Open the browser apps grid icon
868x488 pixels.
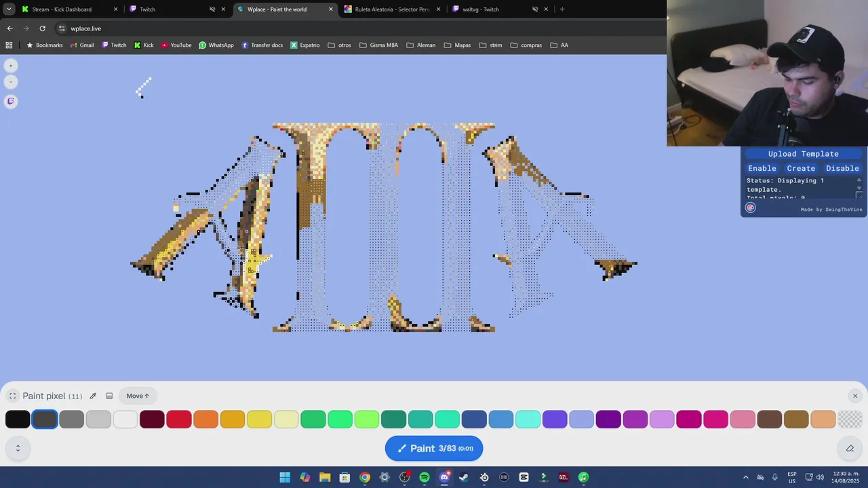[x=9, y=45]
